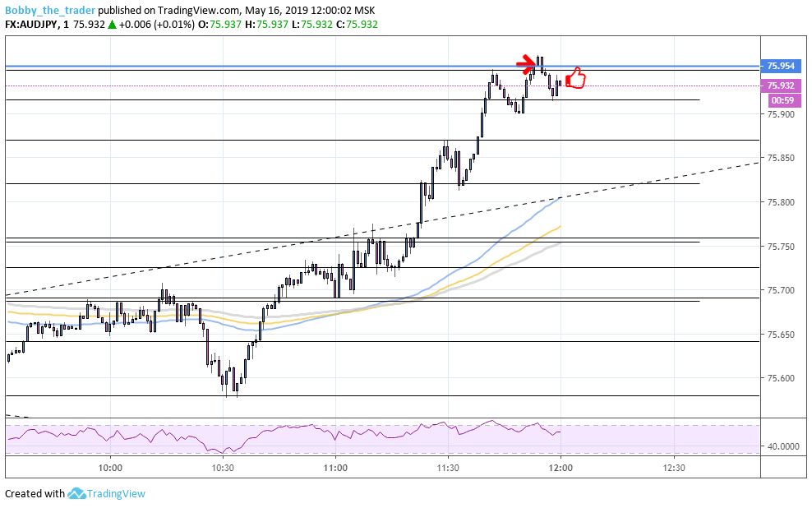Click the 75.932 current price label

pyautogui.click(x=781, y=85)
